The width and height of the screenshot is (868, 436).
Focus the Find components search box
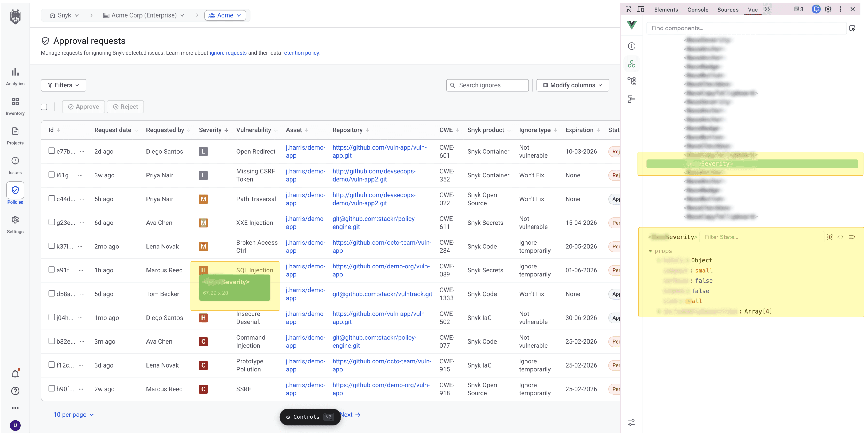click(x=746, y=28)
